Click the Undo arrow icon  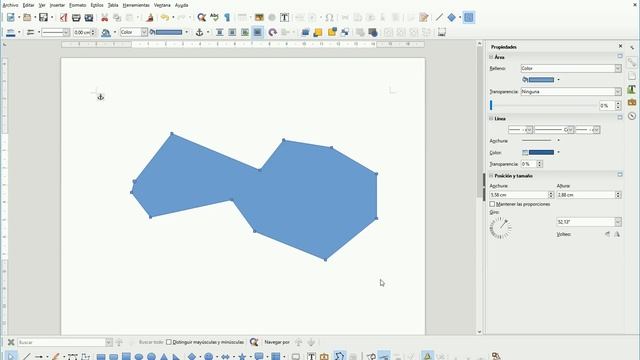pyautogui.click(x=164, y=18)
